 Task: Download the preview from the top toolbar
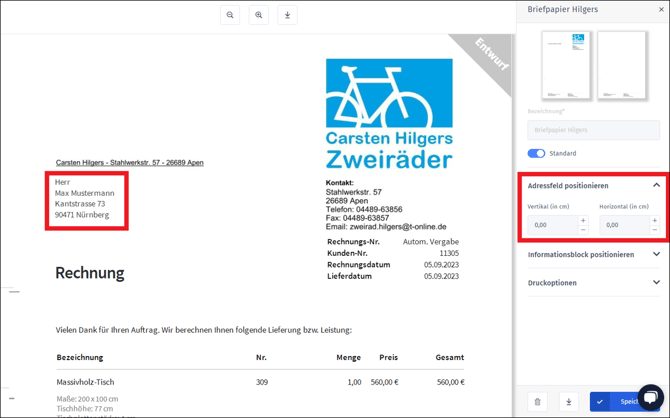[287, 15]
